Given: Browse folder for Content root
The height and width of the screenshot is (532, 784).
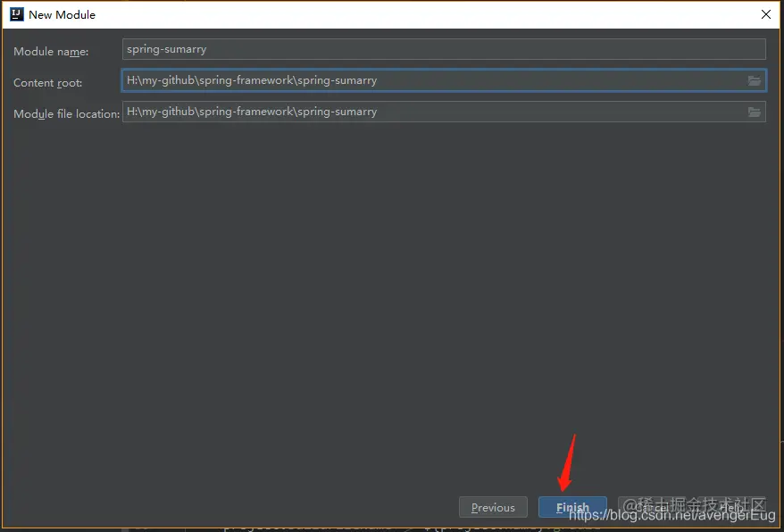Looking at the screenshot, I should 754,80.
